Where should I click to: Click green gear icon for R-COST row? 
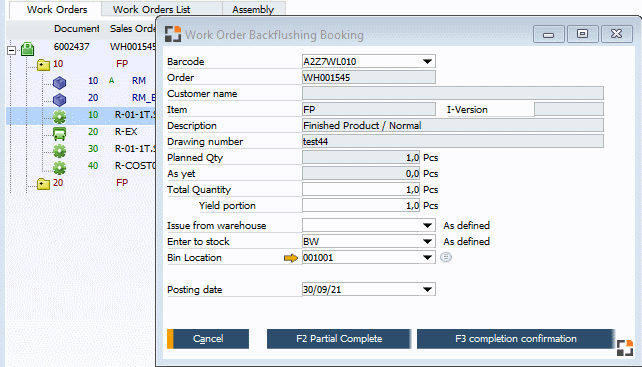coord(59,167)
